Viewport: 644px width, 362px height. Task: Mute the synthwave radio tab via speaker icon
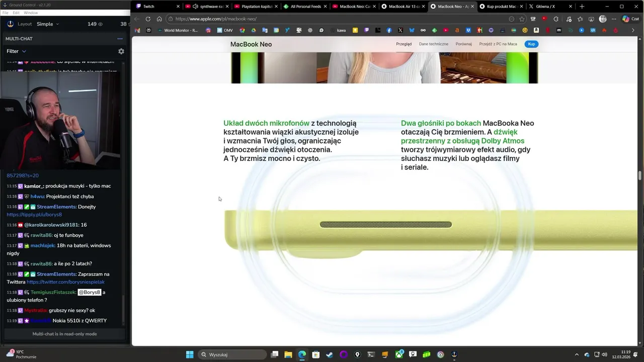(195, 7)
